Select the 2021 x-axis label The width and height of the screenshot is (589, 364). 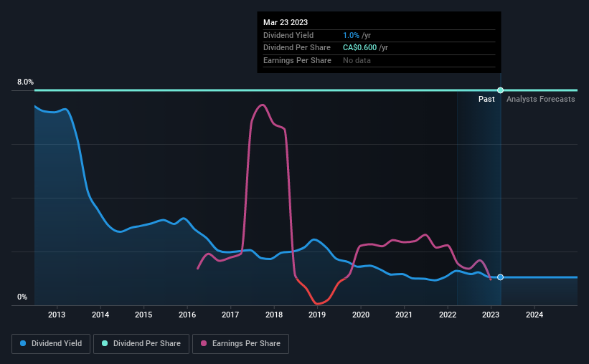(404, 315)
